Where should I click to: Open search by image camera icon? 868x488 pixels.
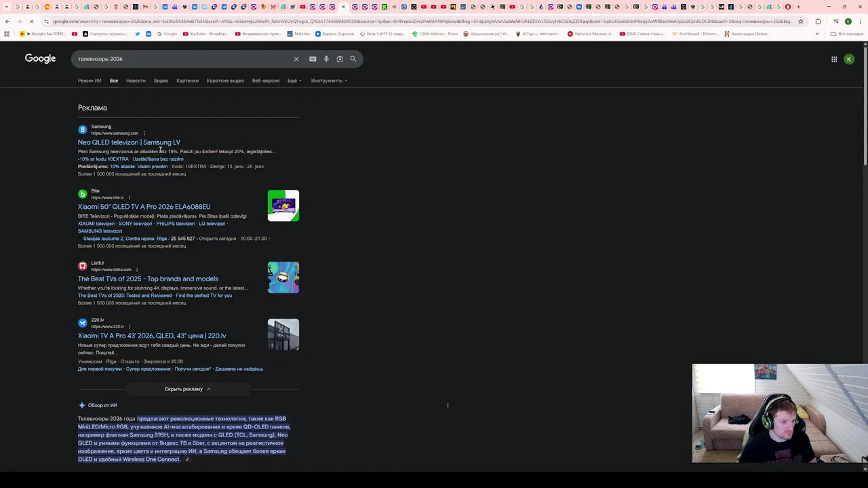340,59
